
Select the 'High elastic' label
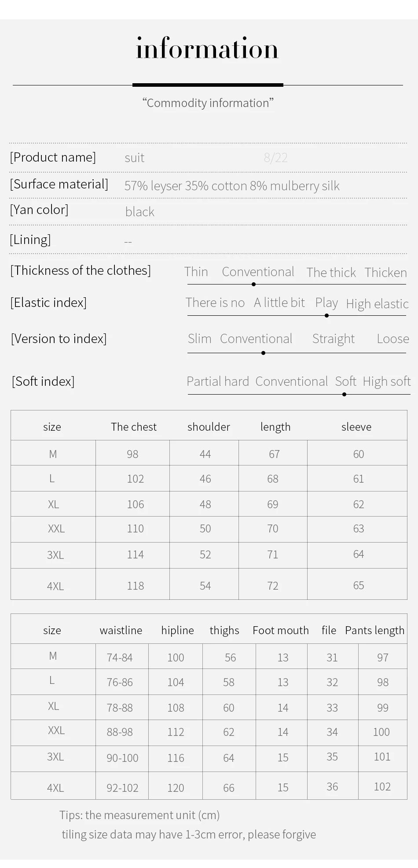tap(378, 304)
